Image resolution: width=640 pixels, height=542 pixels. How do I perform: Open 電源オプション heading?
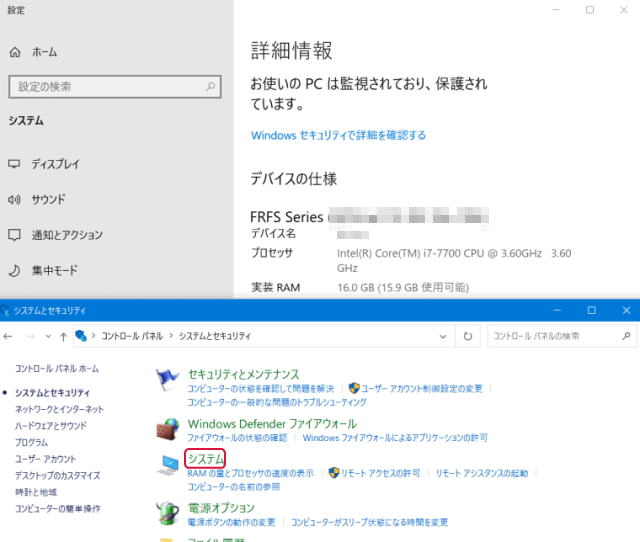click(221, 508)
